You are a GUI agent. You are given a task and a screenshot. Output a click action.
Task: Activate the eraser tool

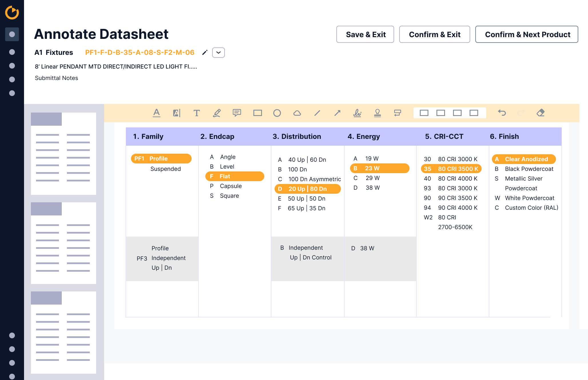[541, 113]
